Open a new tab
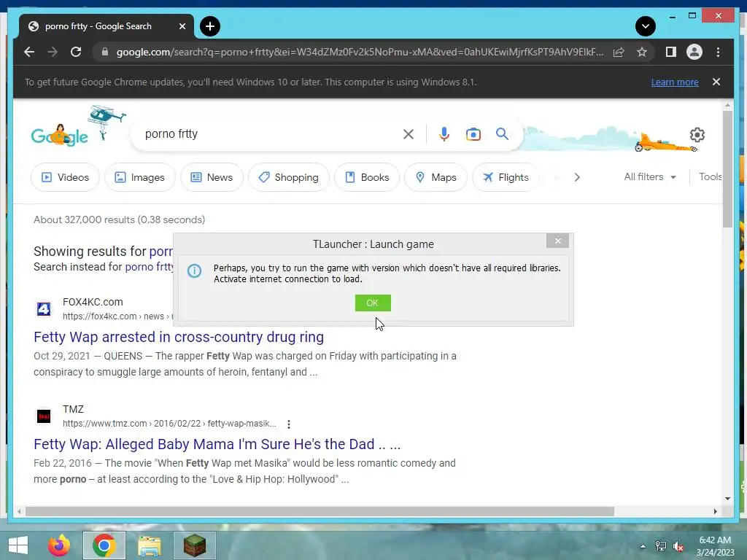 [210, 26]
